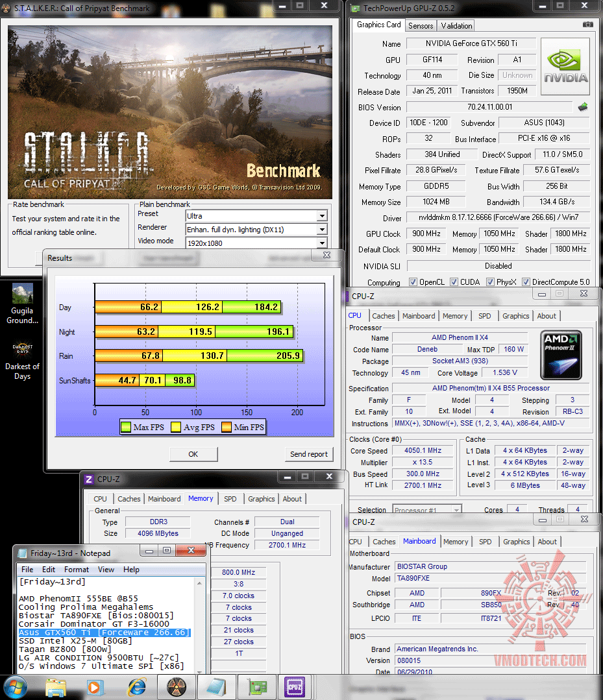Launch Windows Media Player from taskbar

(x=95, y=688)
